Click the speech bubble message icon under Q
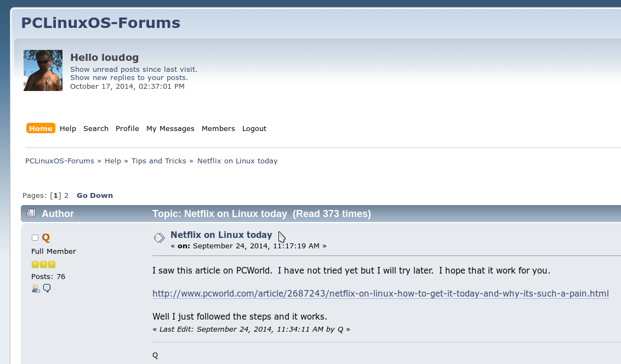The width and height of the screenshot is (621, 364). [x=47, y=288]
